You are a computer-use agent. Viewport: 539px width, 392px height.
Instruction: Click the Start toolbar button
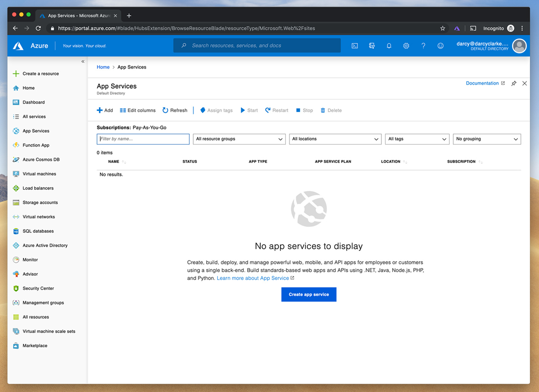pyautogui.click(x=249, y=111)
